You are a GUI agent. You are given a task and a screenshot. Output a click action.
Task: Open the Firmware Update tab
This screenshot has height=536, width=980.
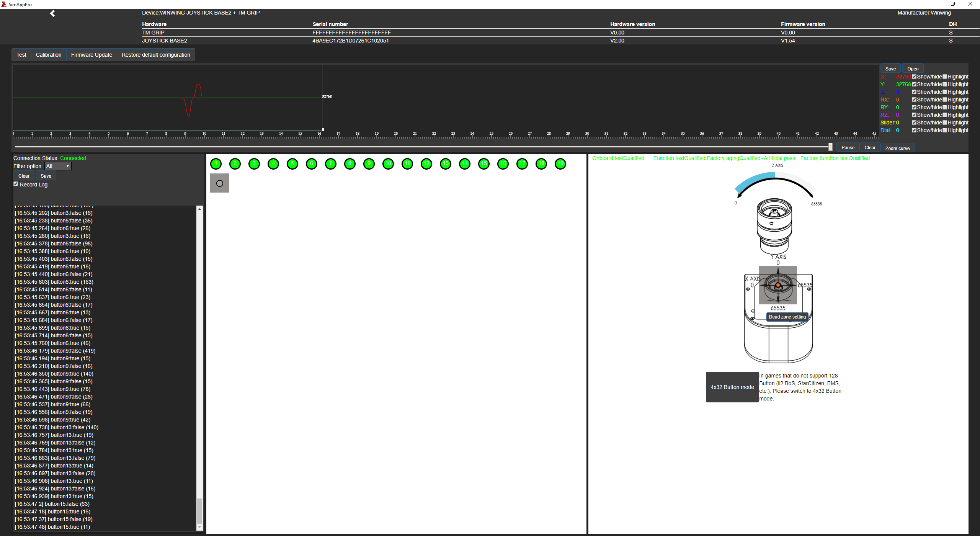coord(91,55)
